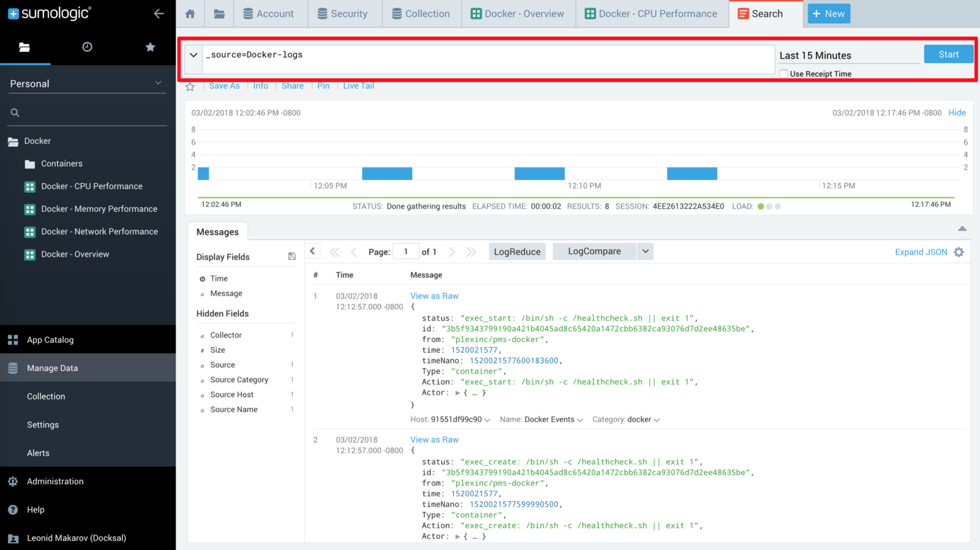Open message settings gear icon
Image resolution: width=980 pixels, height=550 pixels.
(959, 252)
